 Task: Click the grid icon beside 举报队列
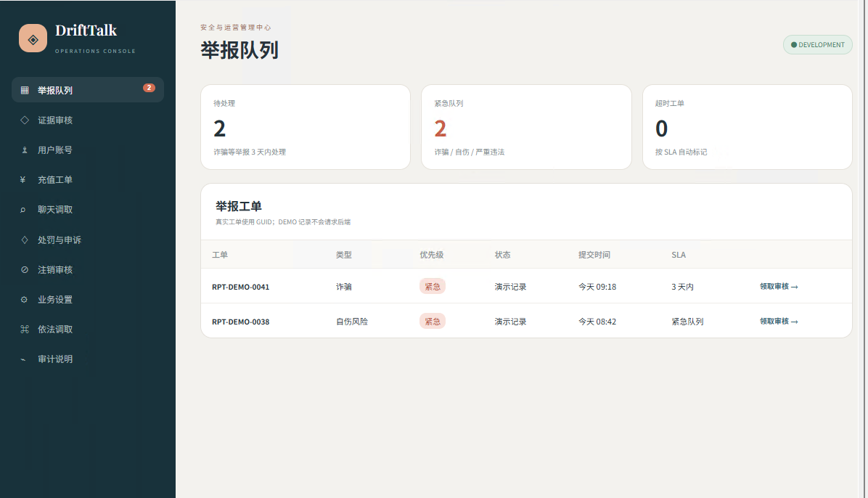(x=25, y=90)
